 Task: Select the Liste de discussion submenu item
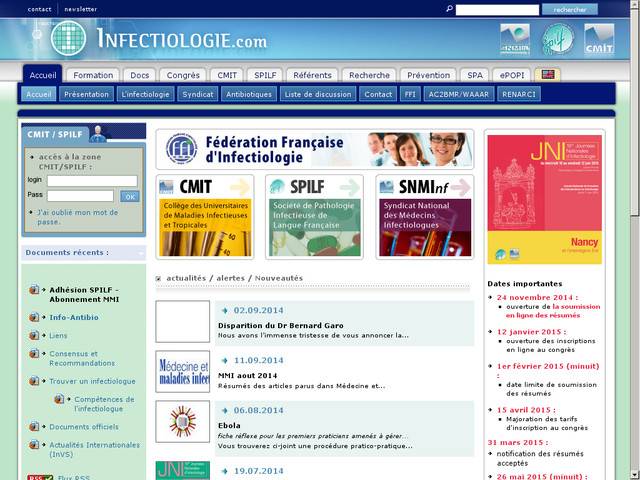pyautogui.click(x=318, y=94)
